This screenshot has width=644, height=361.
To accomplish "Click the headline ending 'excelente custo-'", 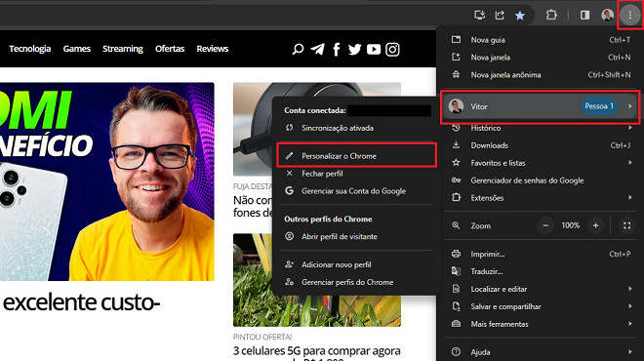I will [x=81, y=302].
